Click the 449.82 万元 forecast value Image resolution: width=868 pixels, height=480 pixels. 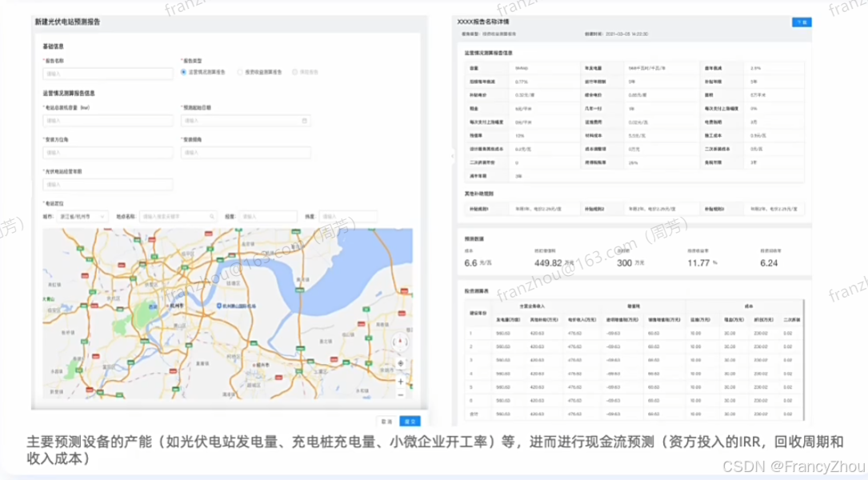(554, 263)
